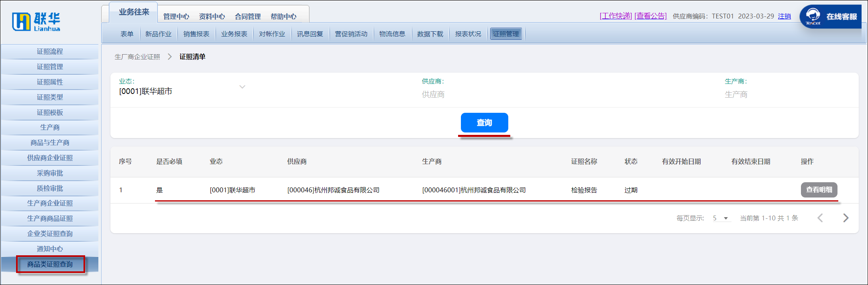Viewport: 868px width, 285px height.
Task: Open the 对帐作业 submenu
Action: pos(272,34)
